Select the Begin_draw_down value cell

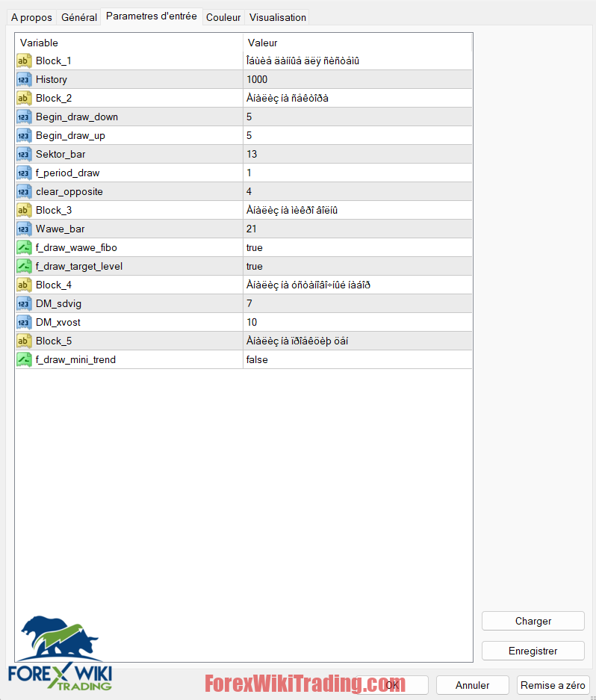pos(358,117)
